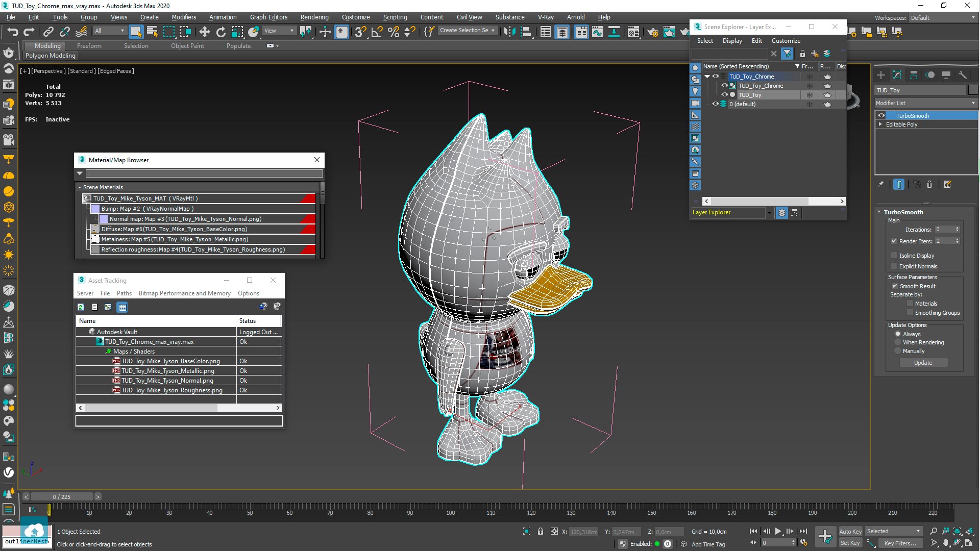The image size is (980, 551).
Task: Toggle the Auto Key button
Action: pos(850,532)
